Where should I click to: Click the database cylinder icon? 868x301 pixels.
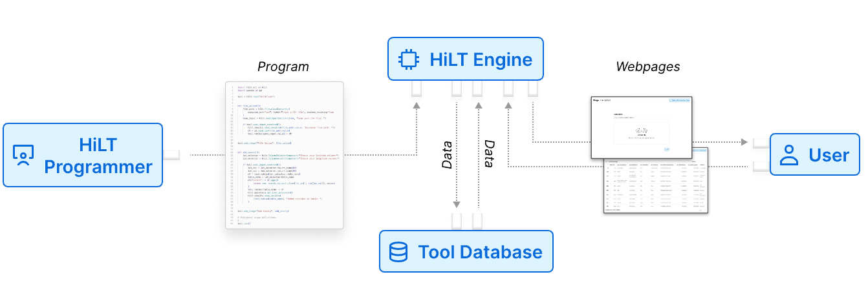pos(398,251)
